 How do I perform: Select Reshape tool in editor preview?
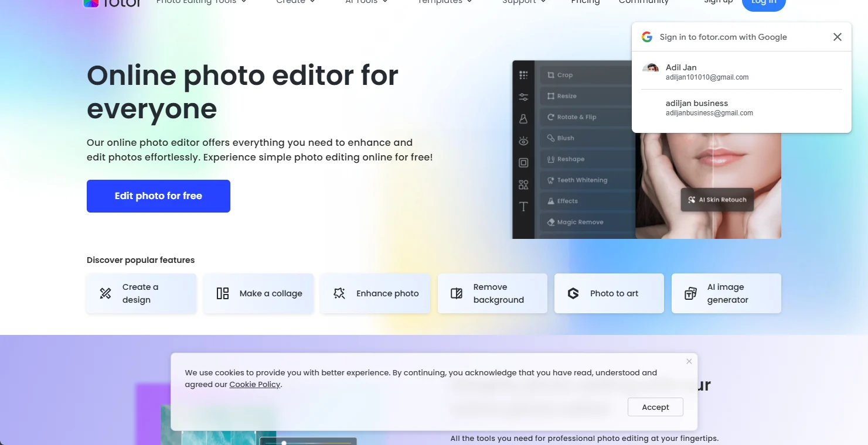click(x=587, y=159)
